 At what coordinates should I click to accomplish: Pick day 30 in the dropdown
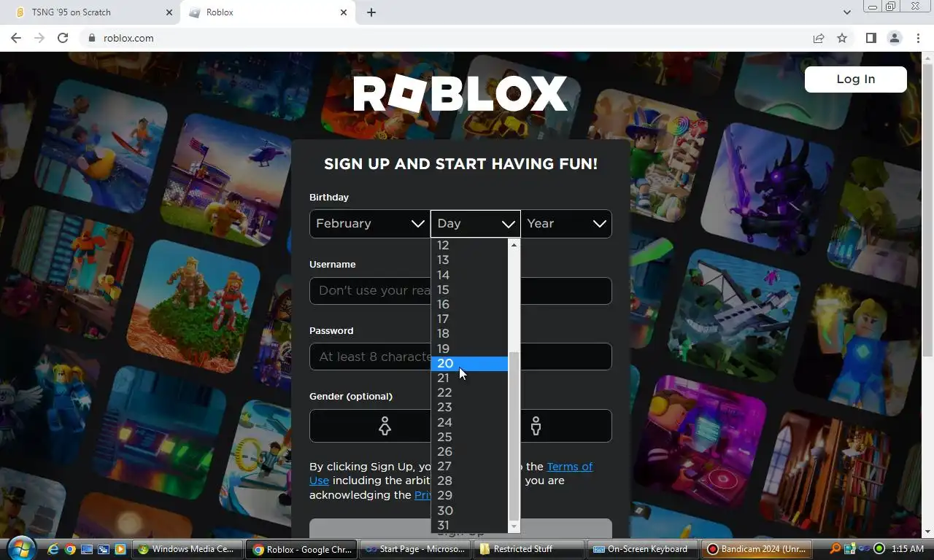point(469,510)
